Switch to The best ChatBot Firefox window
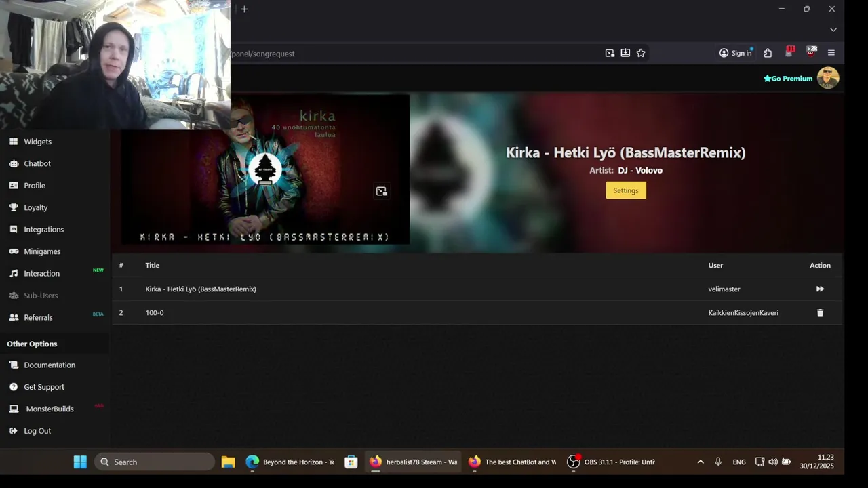Image resolution: width=868 pixels, height=488 pixels. pos(513,462)
